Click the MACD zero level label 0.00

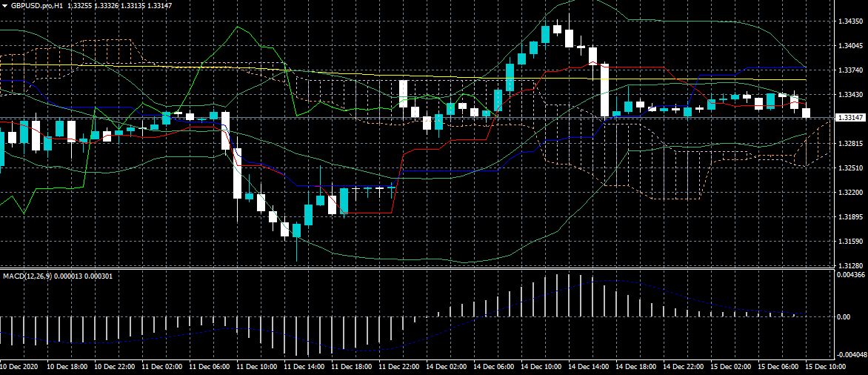tap(844, 316)
